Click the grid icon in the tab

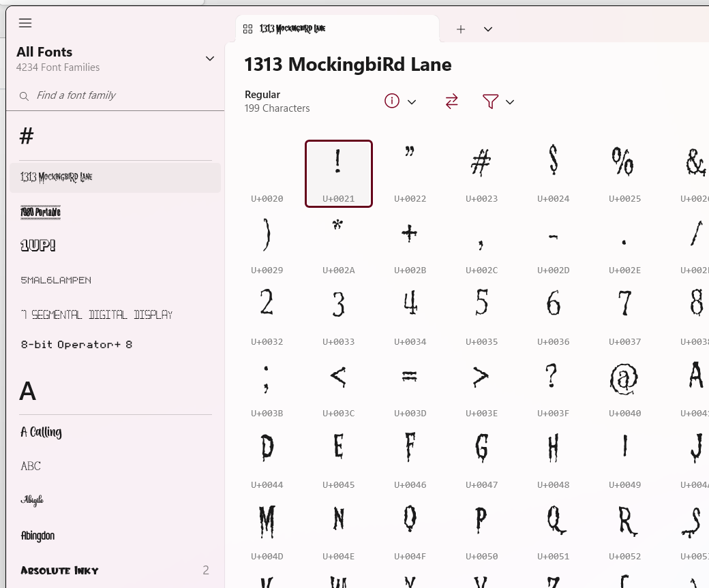pyautogui.click(x=247, y=29)
